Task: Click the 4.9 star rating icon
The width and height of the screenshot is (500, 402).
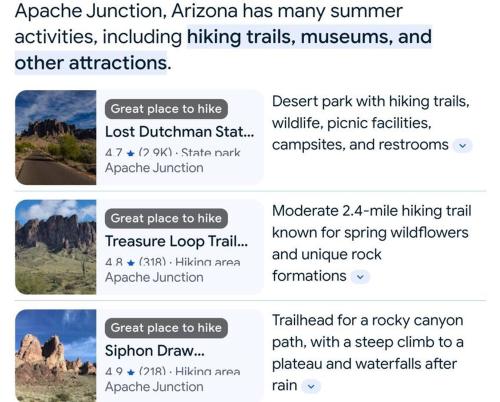Action: pyautogui.click(x=131, y=372)
